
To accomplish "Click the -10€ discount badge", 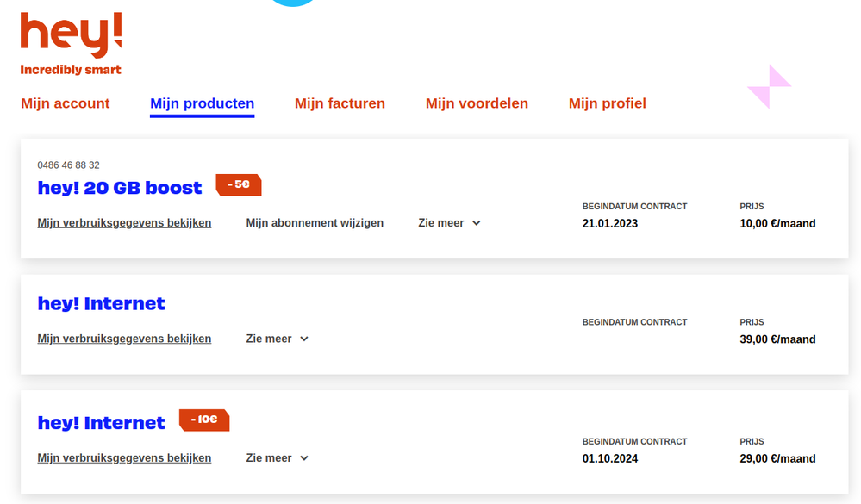I will [x=204, y=420].
